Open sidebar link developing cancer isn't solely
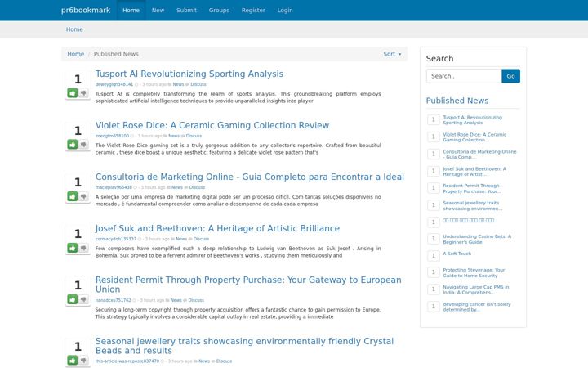Viewport: 588px width, 368px height. [477, 307]
